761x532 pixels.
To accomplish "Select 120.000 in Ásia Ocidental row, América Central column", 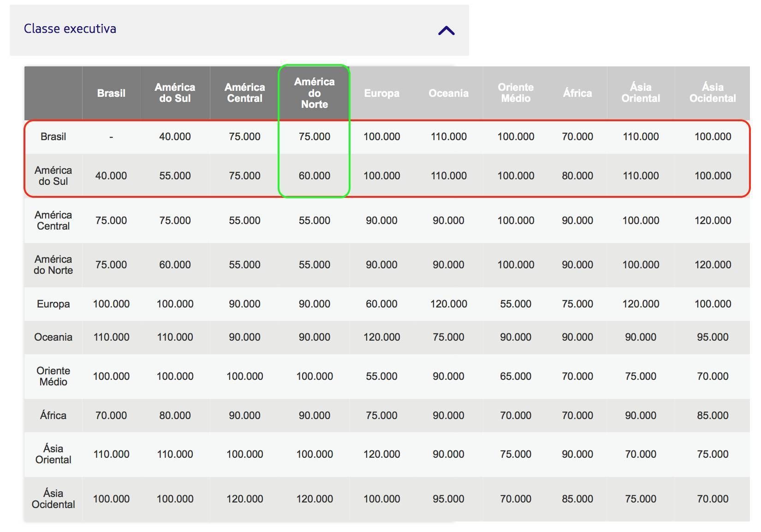I will tap(244, 499).
